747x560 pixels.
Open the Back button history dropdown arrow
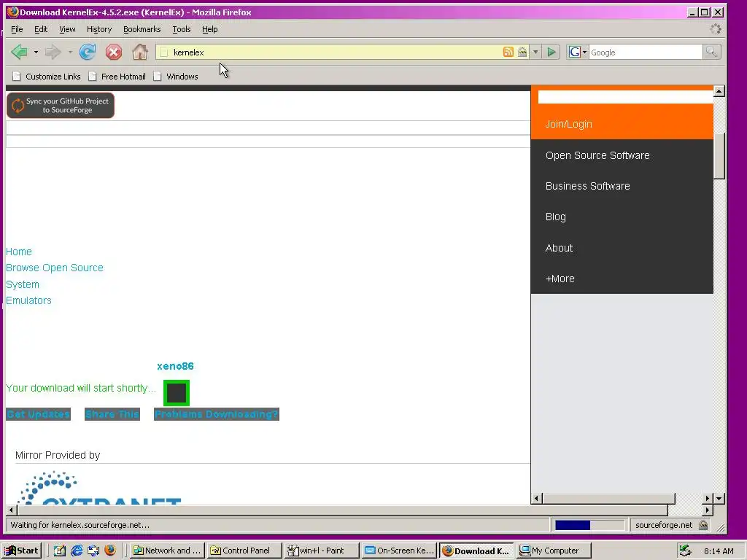36,52
